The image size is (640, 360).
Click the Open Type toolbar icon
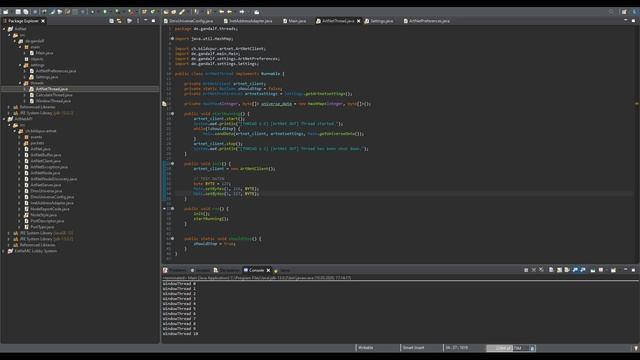(x=166, y=12)
